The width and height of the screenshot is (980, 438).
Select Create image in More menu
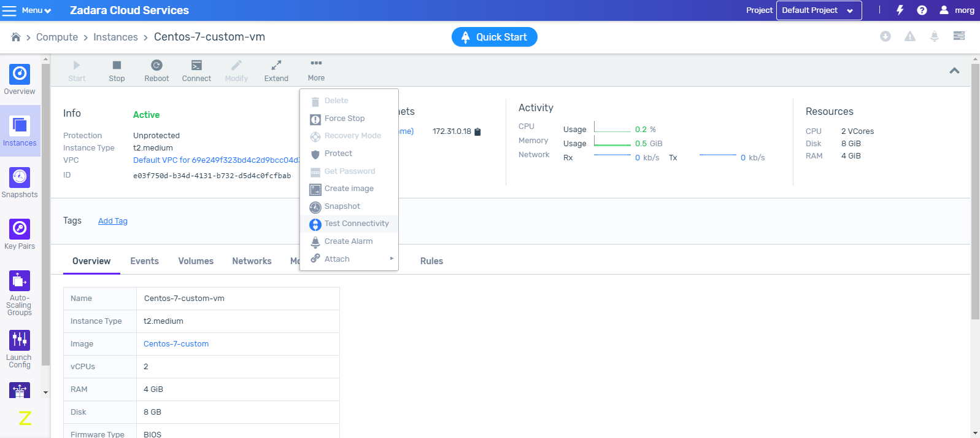tap(349, 189)
